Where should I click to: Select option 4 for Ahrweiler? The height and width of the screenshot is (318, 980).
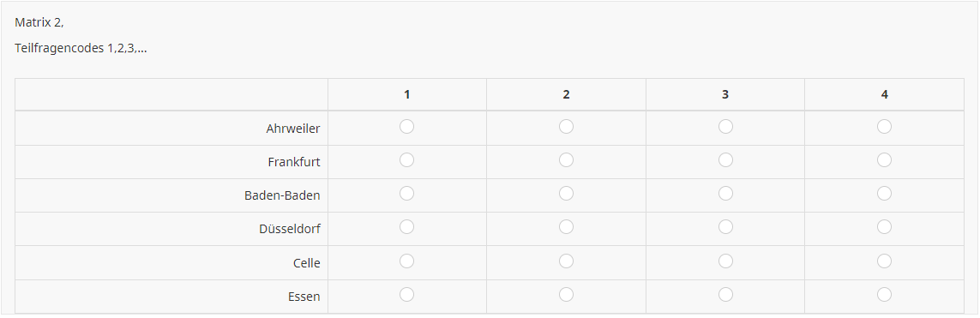(x=884, y=127)
